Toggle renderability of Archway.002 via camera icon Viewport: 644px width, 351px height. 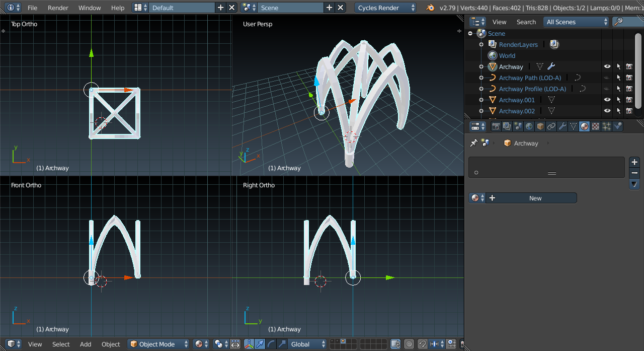point(629,111)
